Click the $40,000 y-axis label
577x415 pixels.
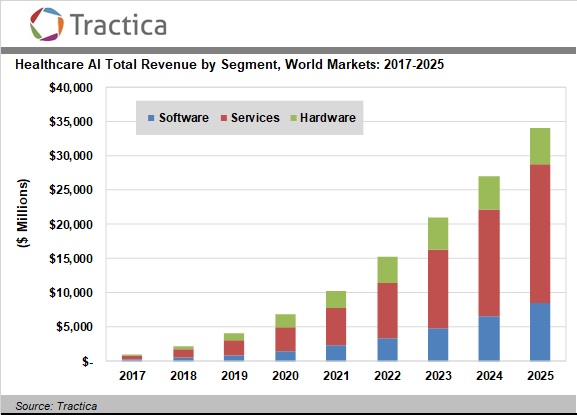(x=71, y=88)
